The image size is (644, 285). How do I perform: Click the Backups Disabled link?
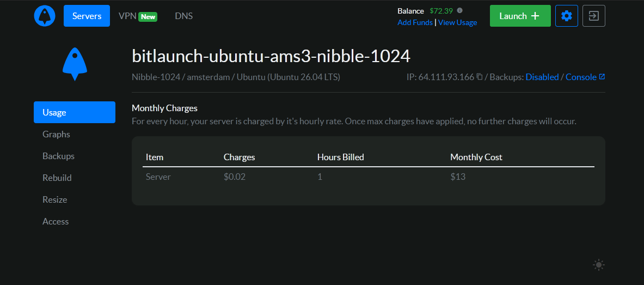click(542, 77)
